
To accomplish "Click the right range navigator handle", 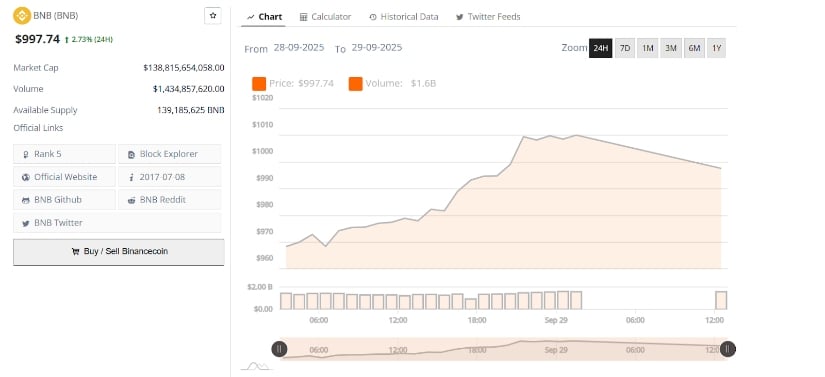I will [x=728, y=349].
